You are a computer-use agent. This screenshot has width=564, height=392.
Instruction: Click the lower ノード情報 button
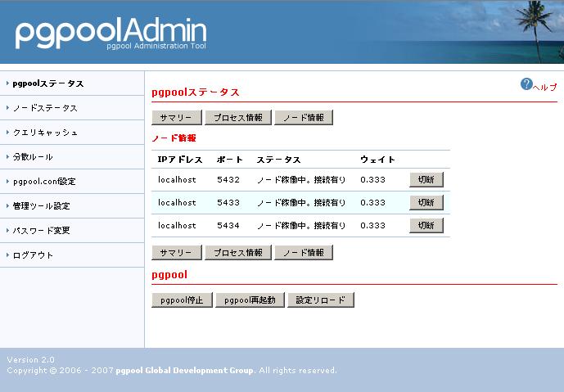[304, 252]
